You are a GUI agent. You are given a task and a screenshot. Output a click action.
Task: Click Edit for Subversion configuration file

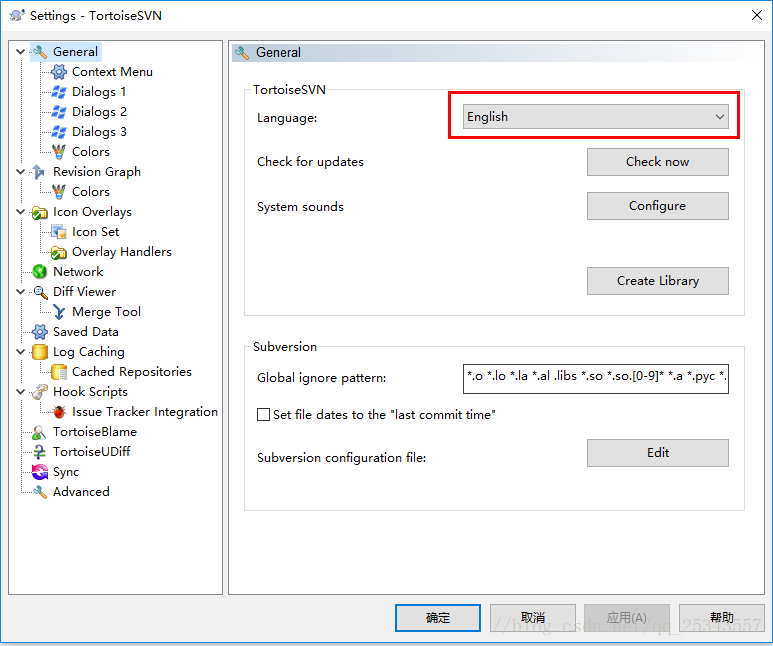(x=657, y=453)
